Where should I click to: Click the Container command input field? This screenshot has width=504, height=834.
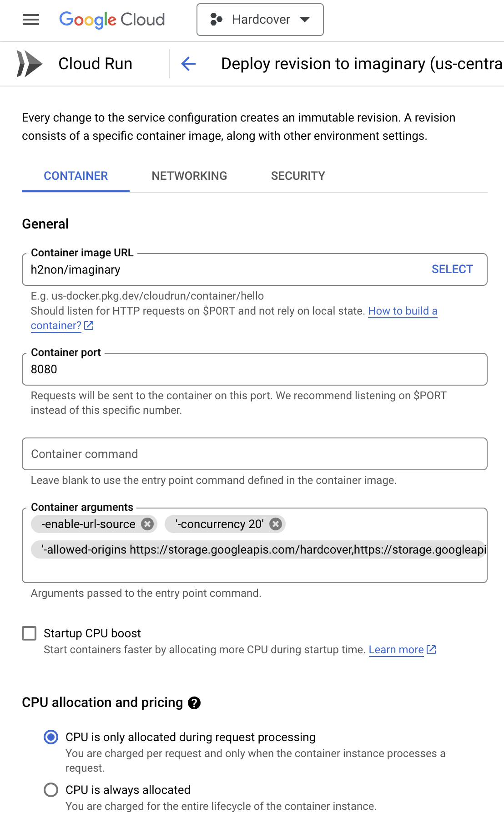255,454
